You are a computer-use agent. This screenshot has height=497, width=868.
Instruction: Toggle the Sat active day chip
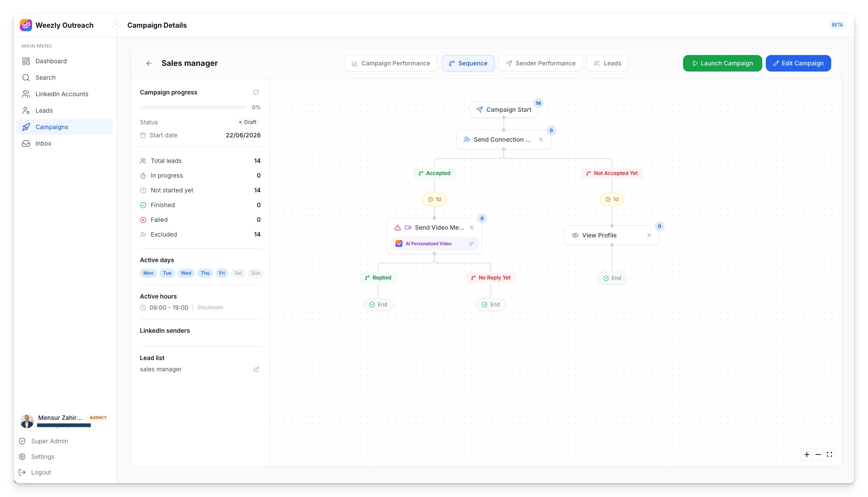pos(238,273)
